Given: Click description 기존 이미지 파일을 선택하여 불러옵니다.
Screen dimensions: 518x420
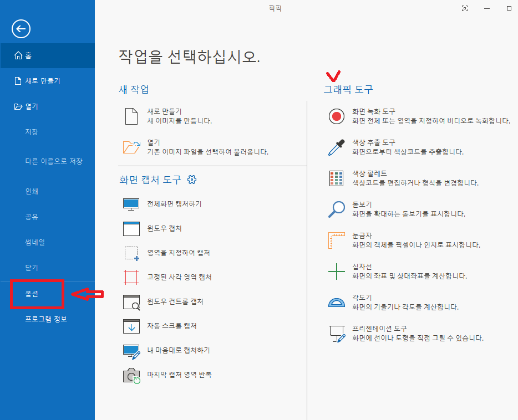Looking at the screenshot, I should [208, 152].
